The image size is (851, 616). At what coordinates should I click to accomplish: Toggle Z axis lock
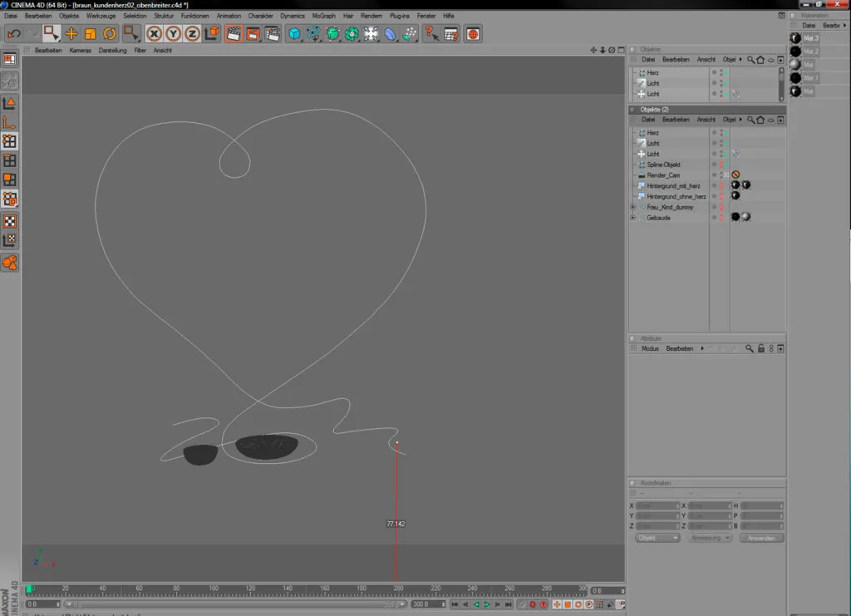click(x=192, y=34)
